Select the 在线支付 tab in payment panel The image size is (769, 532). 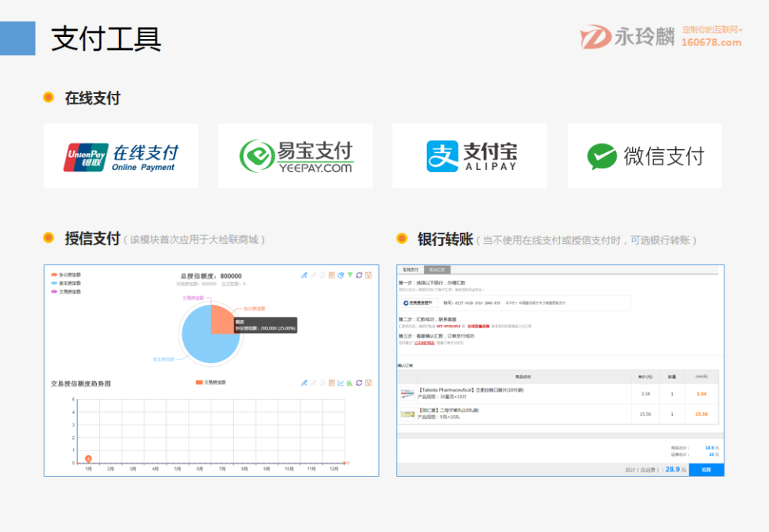pyautogui.click(x=411, y=270)
